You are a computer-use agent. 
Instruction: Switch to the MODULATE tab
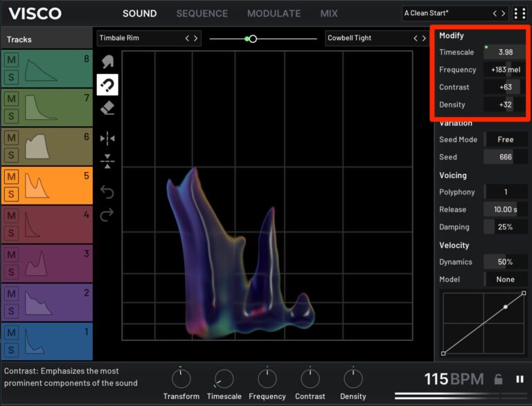(274, 13)
